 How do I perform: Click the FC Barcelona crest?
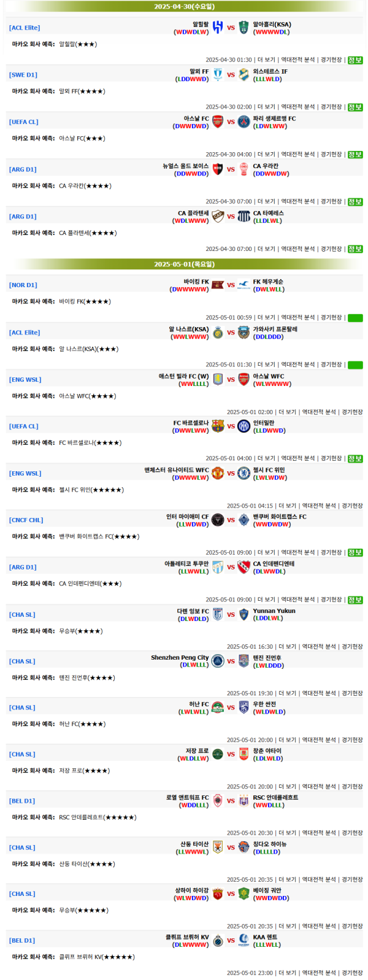(218, 426)
